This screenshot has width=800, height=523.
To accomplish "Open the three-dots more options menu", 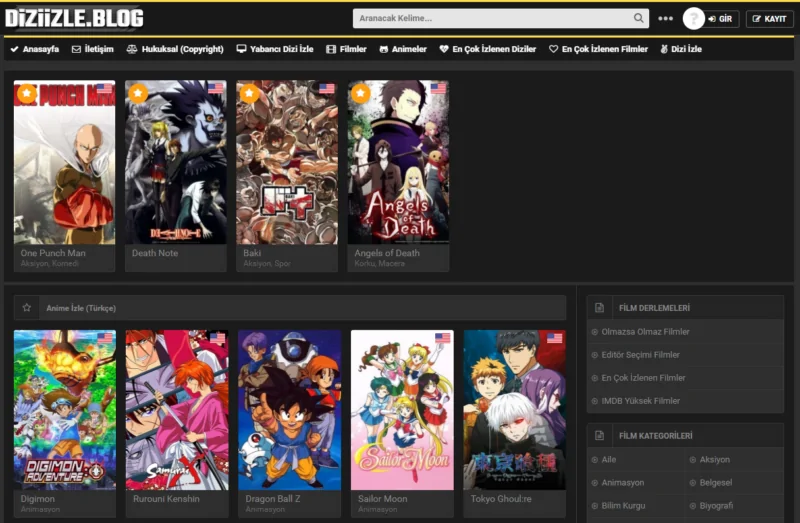I will click(x=665, y=18).
